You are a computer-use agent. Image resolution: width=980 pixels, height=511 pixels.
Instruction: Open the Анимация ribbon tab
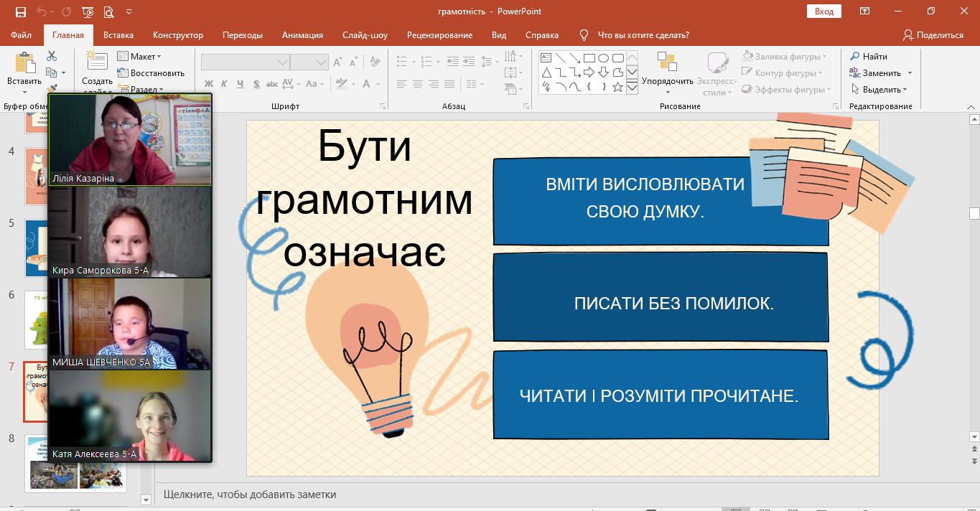(302, 35)
